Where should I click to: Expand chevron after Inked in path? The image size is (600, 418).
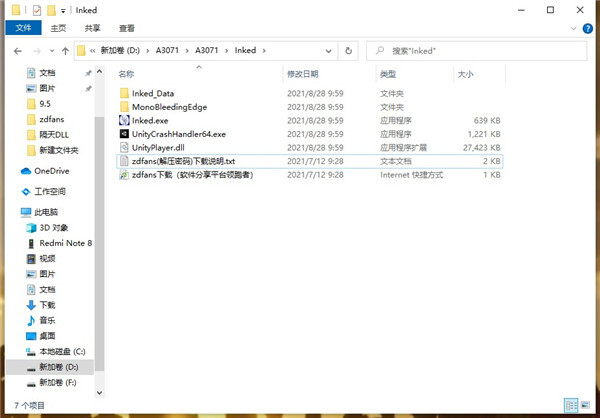coord(264,51)
